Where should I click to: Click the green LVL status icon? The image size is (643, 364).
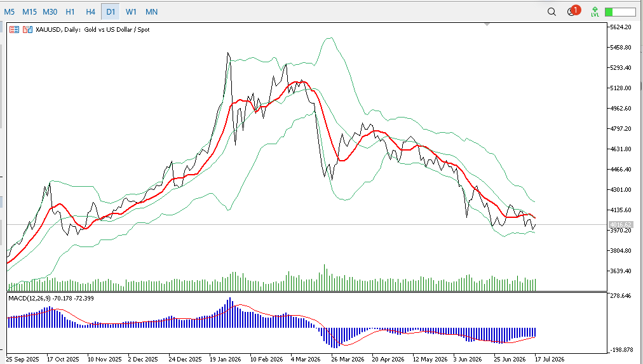(595, 12)
